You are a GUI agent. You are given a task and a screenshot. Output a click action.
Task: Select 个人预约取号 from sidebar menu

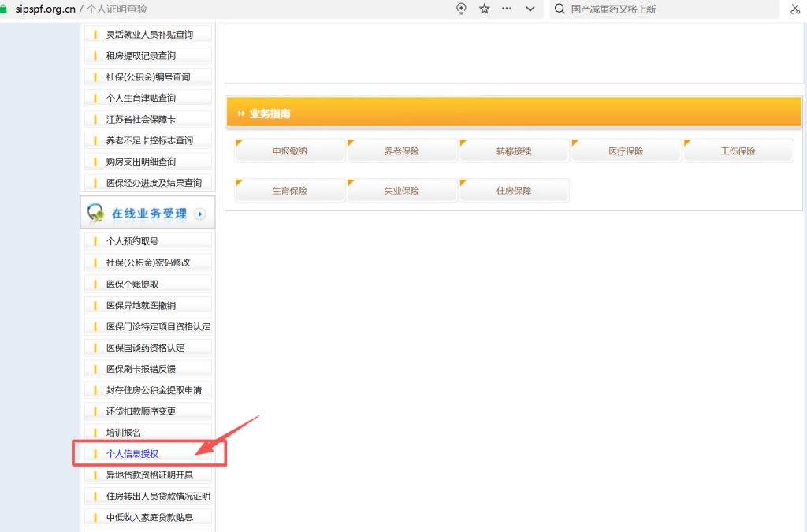click(x=132, y=241)
